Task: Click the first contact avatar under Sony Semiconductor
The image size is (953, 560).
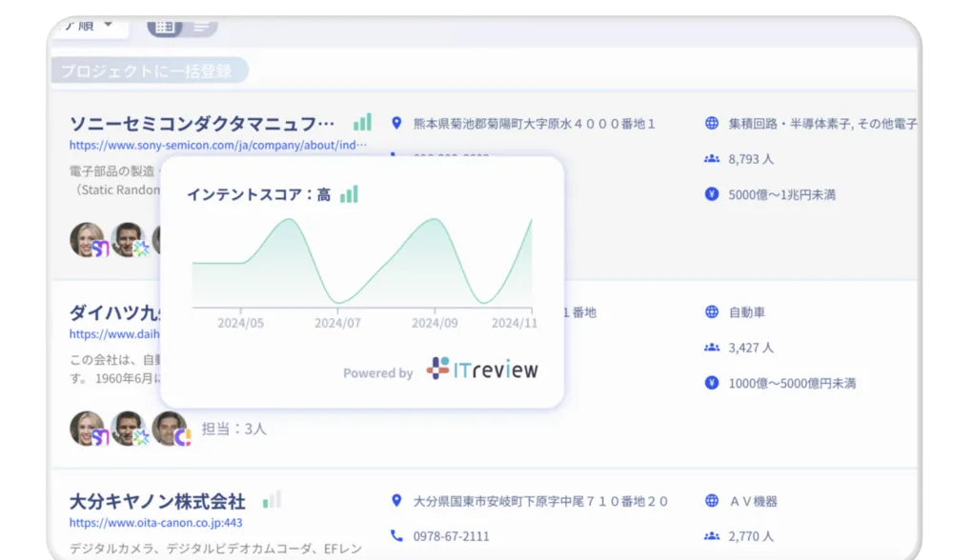Action: [x=84, y=240]
